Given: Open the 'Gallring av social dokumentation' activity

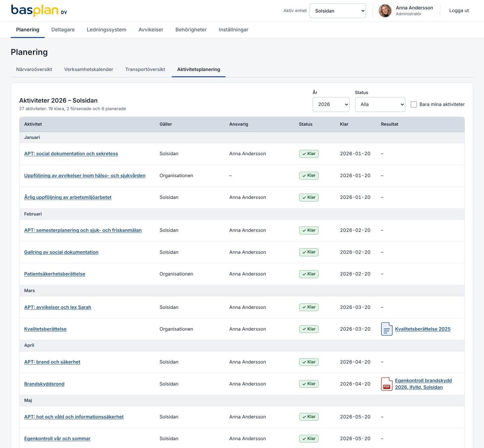Looking at the screenshot, I should pos(61,252).
